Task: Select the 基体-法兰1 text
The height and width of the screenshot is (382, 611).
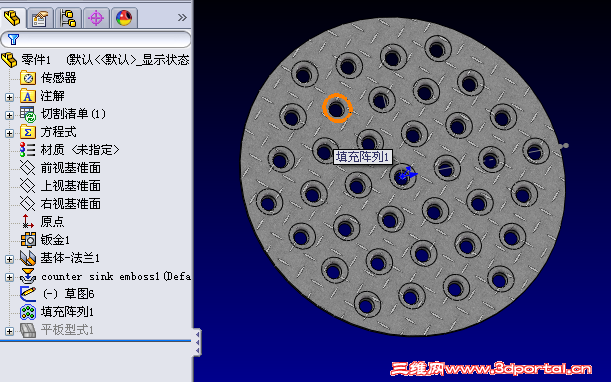Action: [70, 258]
